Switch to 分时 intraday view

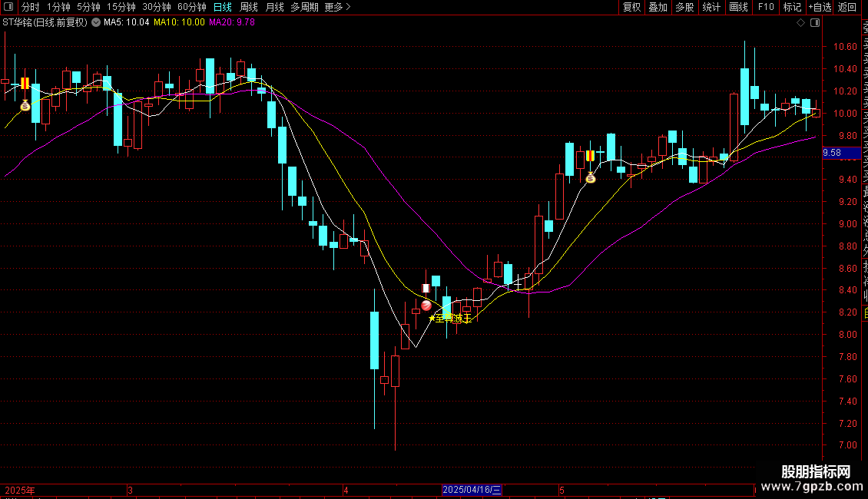click(x=30, y=7)
